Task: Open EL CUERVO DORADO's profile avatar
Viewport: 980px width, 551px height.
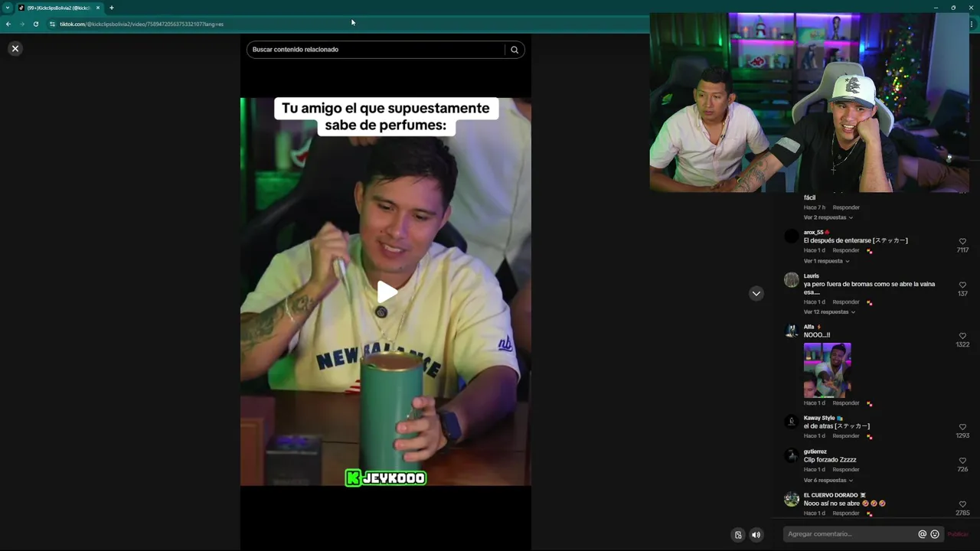Action: (792, 500)
